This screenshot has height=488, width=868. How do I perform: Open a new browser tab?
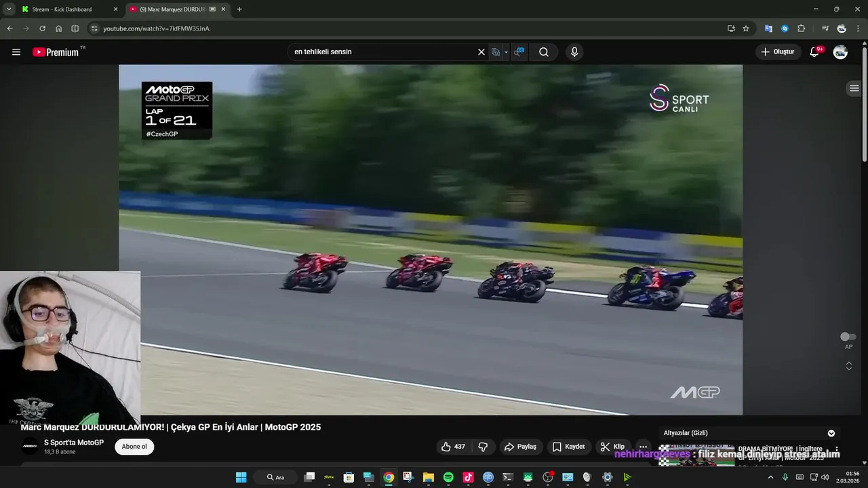click(239, 9)
